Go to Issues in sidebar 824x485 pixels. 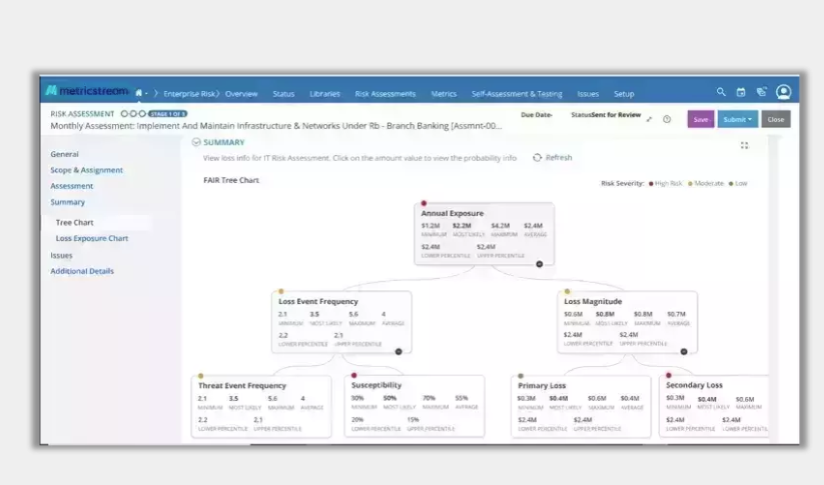[61, 255]
